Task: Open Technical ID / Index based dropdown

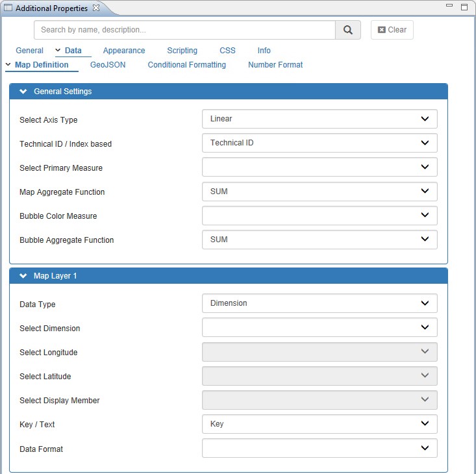Action: pyautogui.click(x=319, y=143)
